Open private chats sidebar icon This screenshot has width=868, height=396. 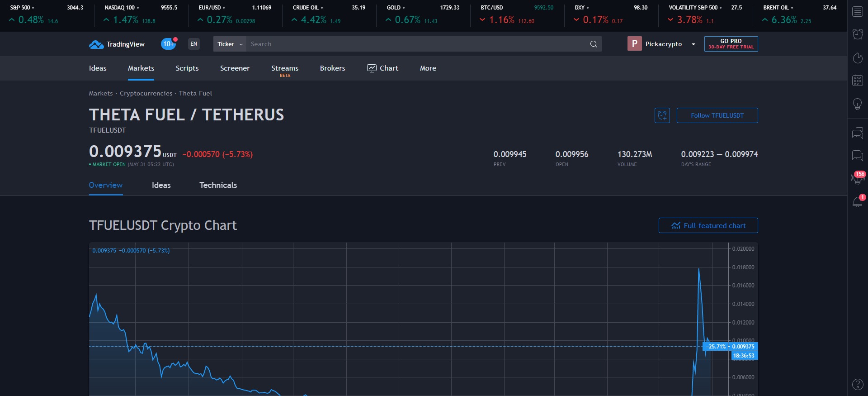[x=858, y=156]
